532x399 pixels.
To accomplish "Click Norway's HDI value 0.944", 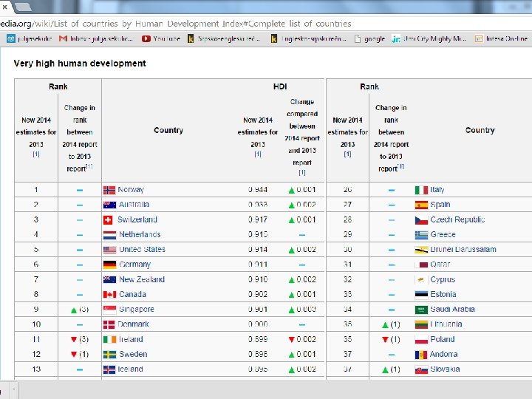I will 258,190.
